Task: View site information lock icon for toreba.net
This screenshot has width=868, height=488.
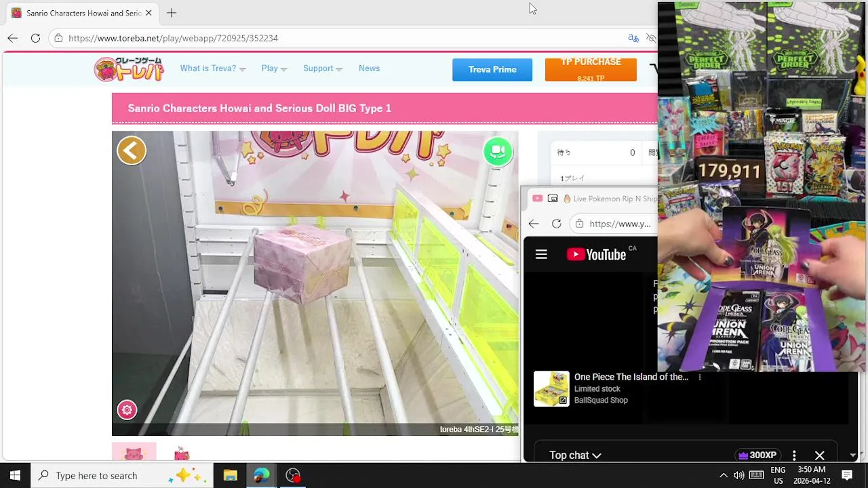Action: [59, 38]
